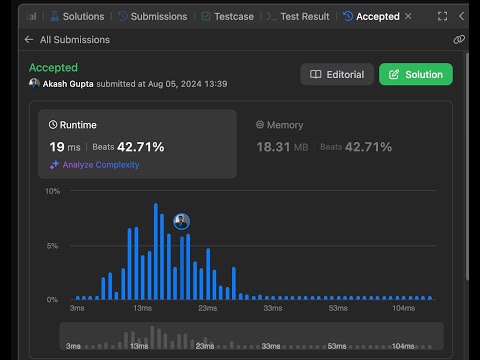Screen dimensions: 480x360
Task: Click the Testcase checkbox icon
Action: click(x=206, y=16)
